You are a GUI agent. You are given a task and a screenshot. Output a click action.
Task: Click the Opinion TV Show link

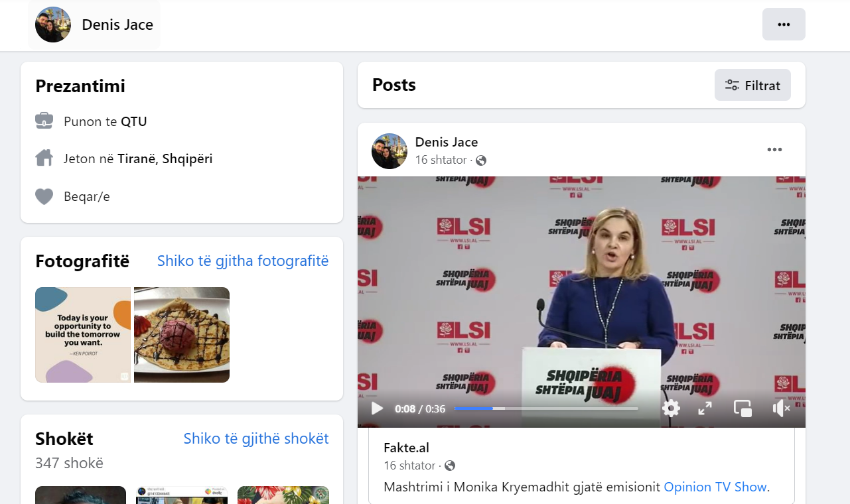(x=715, y=487)
